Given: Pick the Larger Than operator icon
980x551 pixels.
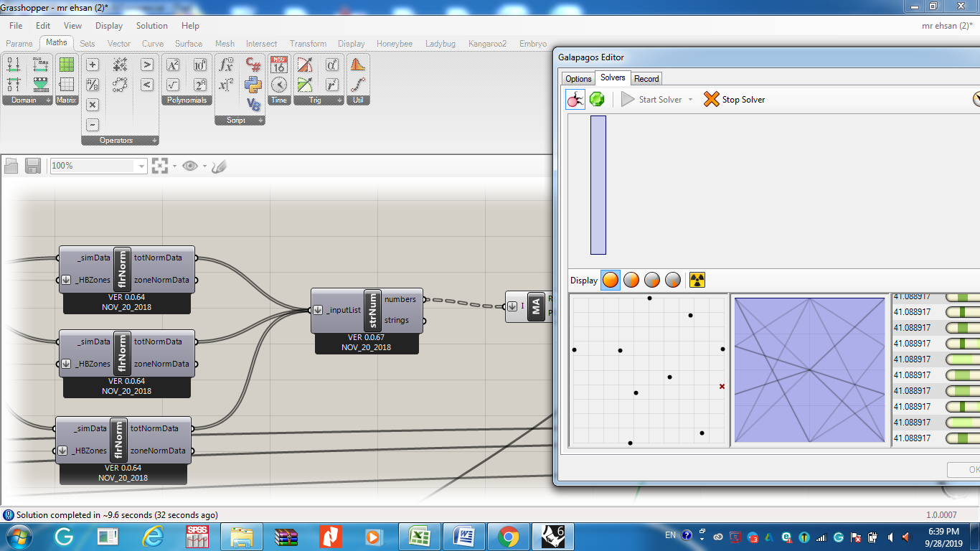Looking at the screenshot, I should [146, 65].
